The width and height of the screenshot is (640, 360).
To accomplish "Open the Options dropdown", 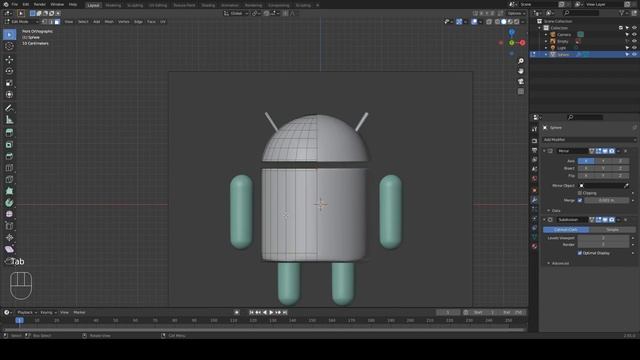I will (516, 13).
